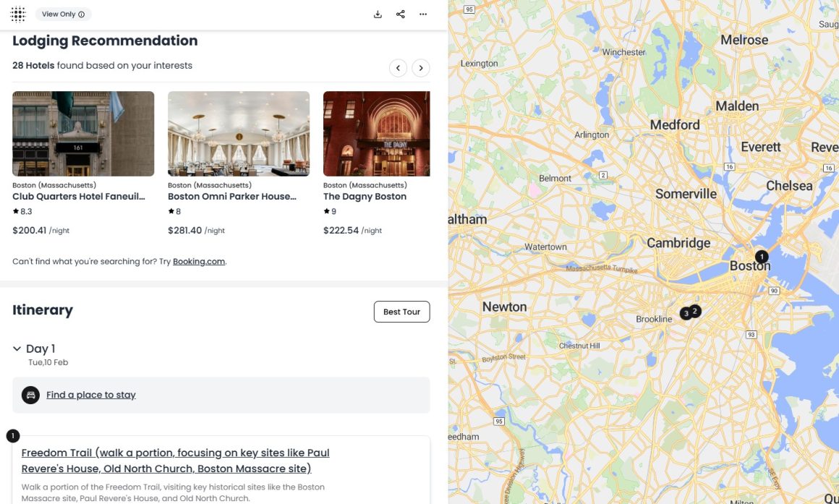Show next hotel recommendations

[420, 68]
